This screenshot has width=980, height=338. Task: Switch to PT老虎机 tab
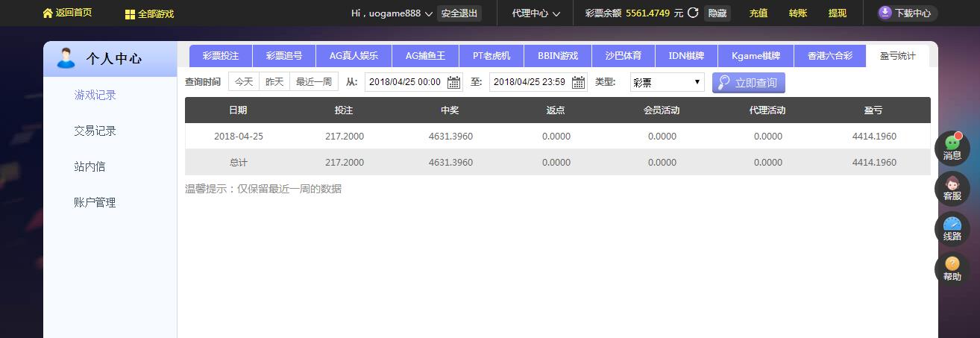pos(491,56)
